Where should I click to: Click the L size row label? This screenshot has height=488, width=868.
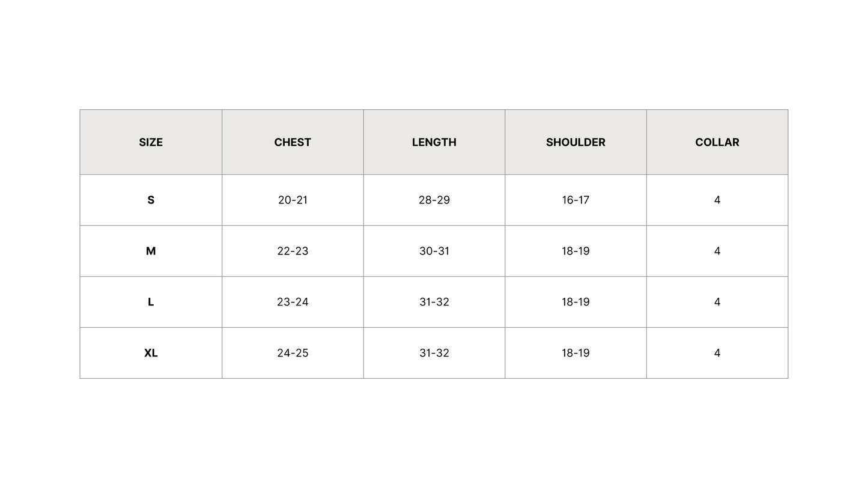tap(151, 302)
